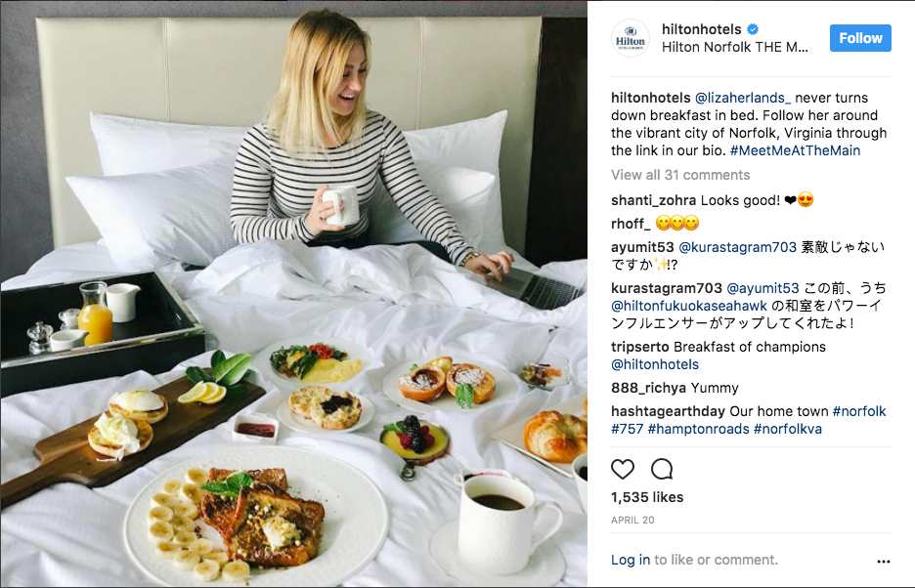Click the comment speech bubble icon

coord(662,469)
